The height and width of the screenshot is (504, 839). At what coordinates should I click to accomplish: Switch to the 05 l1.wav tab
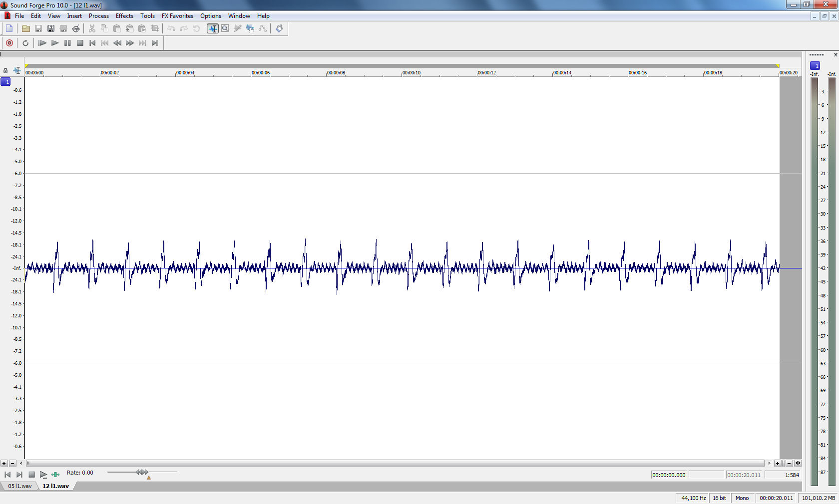coord(19,486)
